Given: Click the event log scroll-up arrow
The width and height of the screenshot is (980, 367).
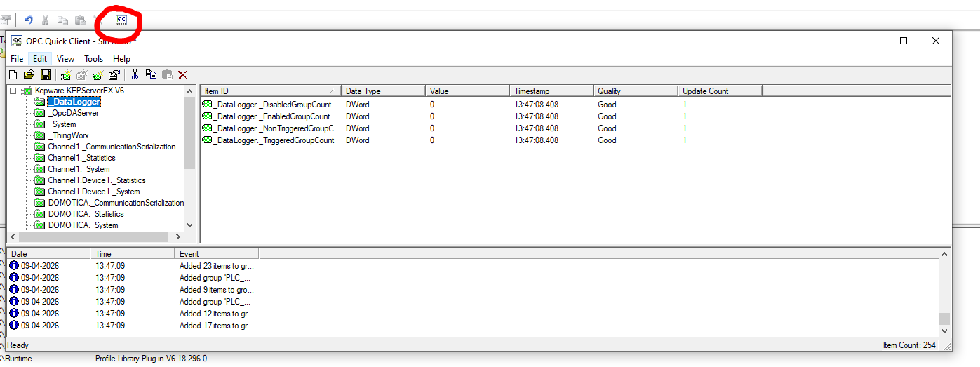Looking at the screenshot, I should [944, 254].
